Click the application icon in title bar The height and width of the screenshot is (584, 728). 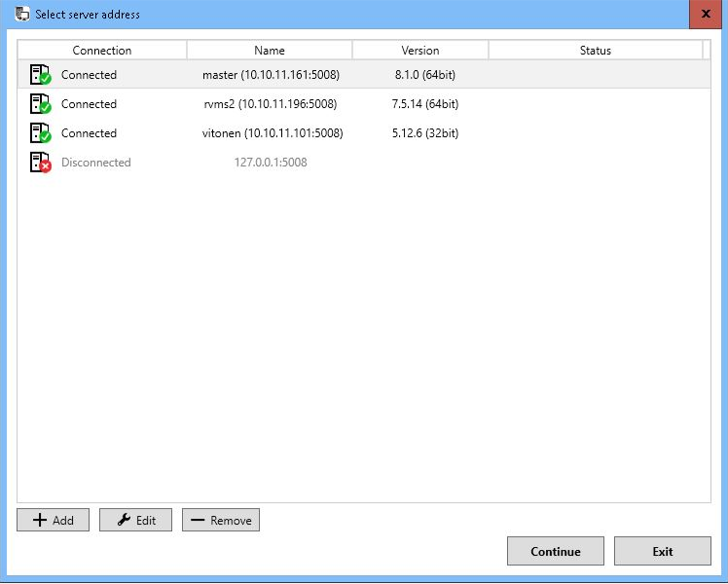pos(22,14)
